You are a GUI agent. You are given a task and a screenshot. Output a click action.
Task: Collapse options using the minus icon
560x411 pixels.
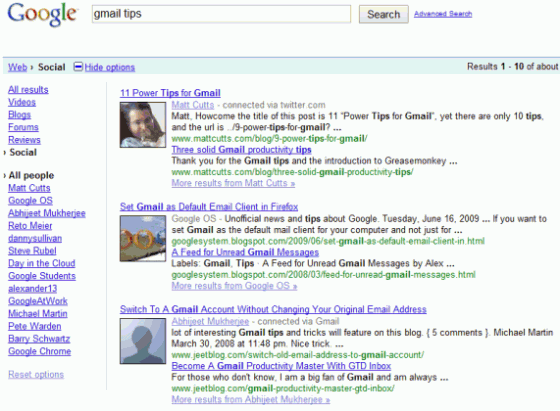(78, 66)
